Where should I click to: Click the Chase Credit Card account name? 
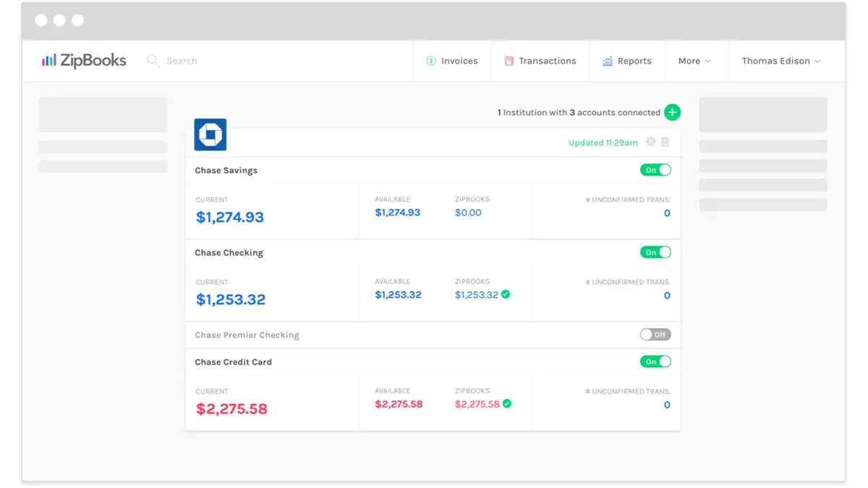click(234, 362)
